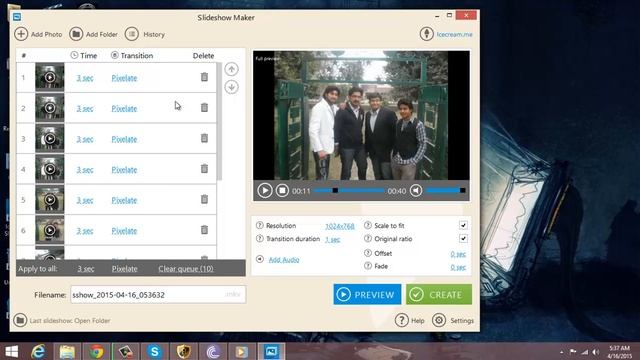Show help for Fade setting
640x360 pixels.
tap(368, 266)
